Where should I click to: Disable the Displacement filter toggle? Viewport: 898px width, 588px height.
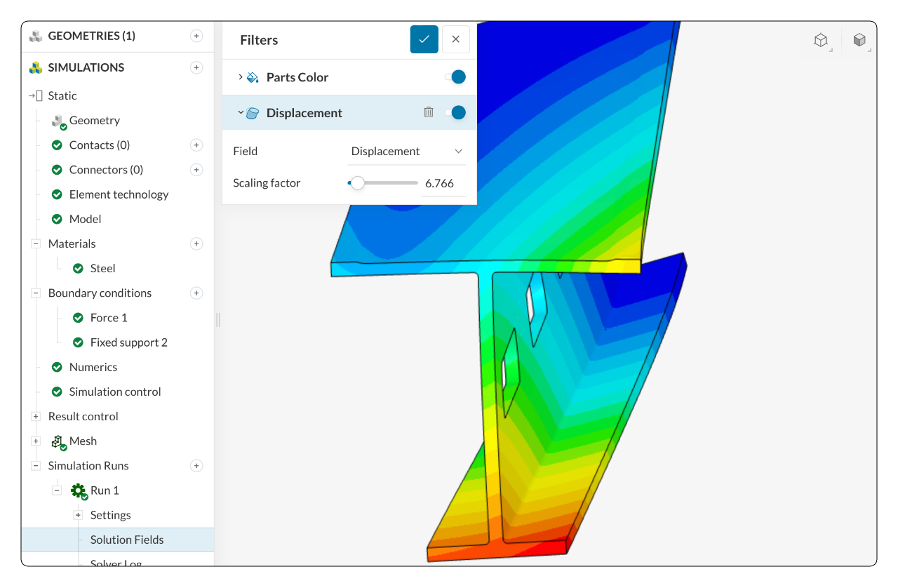pos(456,112)
